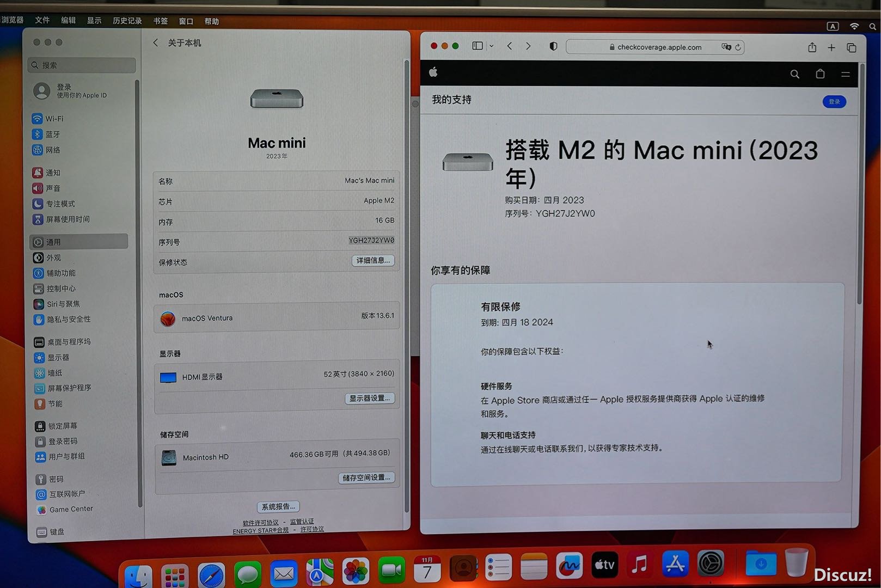Open Appearance (外观) settings

[x=47, y=258]
